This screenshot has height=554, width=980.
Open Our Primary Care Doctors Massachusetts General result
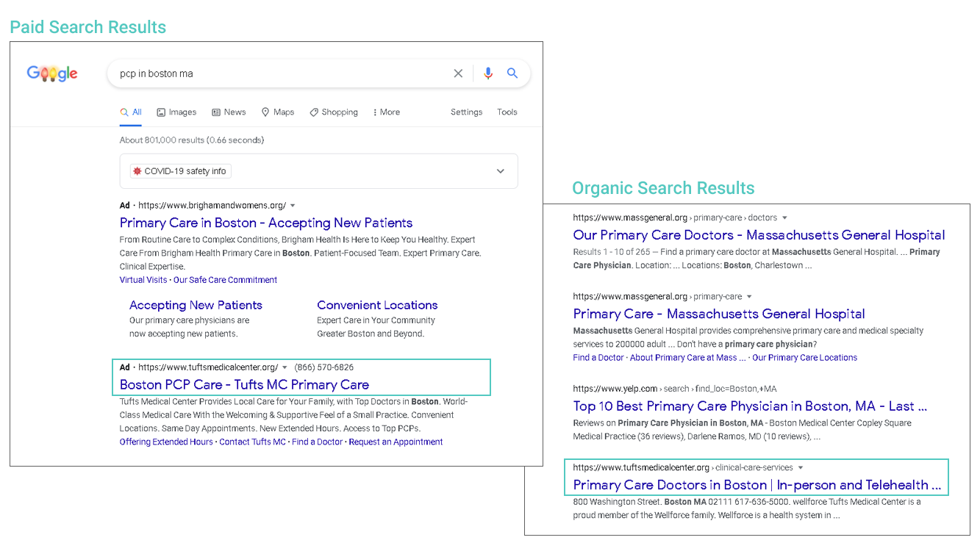tap(759, 235)
